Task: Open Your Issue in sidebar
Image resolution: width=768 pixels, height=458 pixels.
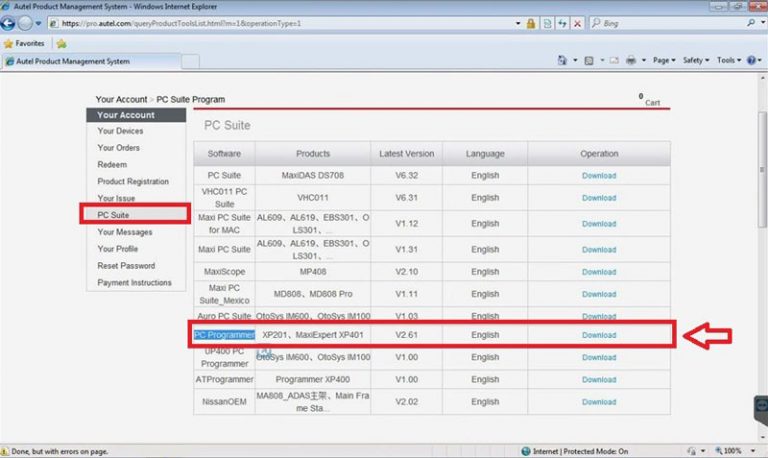Action: pyautogui.click(x=116, y=198)
